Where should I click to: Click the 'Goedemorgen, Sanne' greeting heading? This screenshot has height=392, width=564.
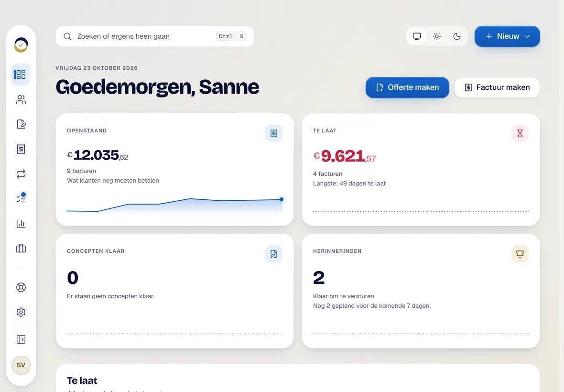pos(157,87)
